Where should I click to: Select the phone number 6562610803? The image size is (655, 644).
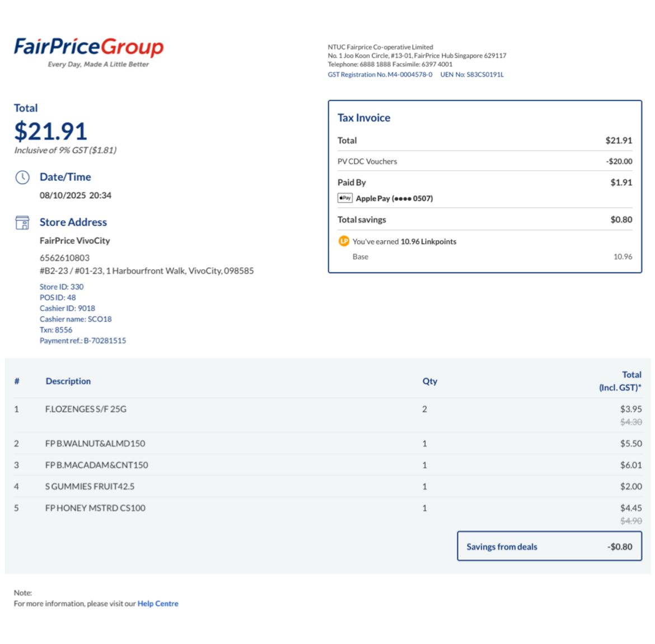64,258
